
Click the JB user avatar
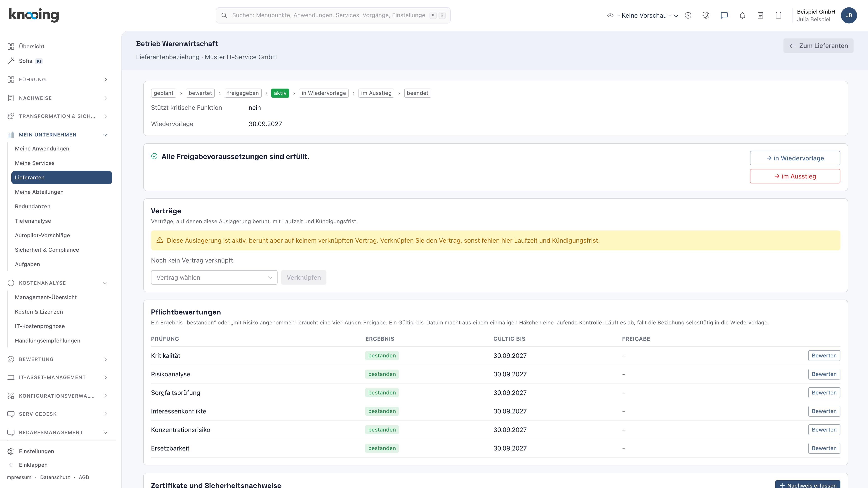(x=849, y=16)
